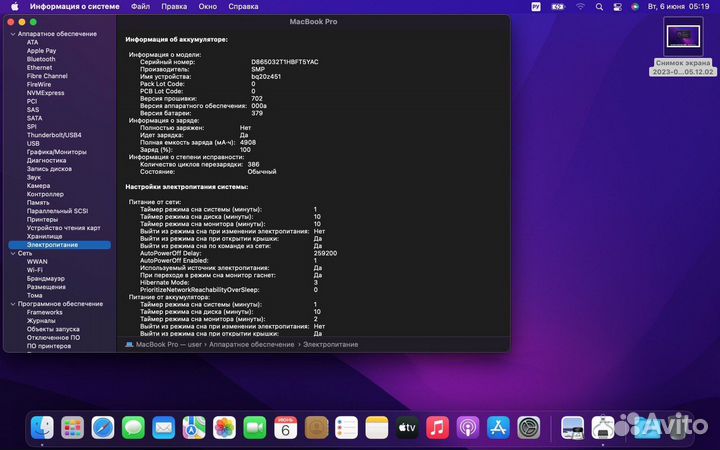
Task: Open Podcasts from the Dock
Action: point(468,428)
